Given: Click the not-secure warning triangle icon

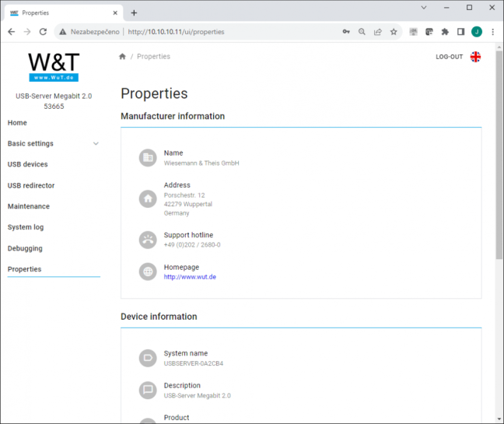Looking at the screenshot, I should tap(63, 32).
